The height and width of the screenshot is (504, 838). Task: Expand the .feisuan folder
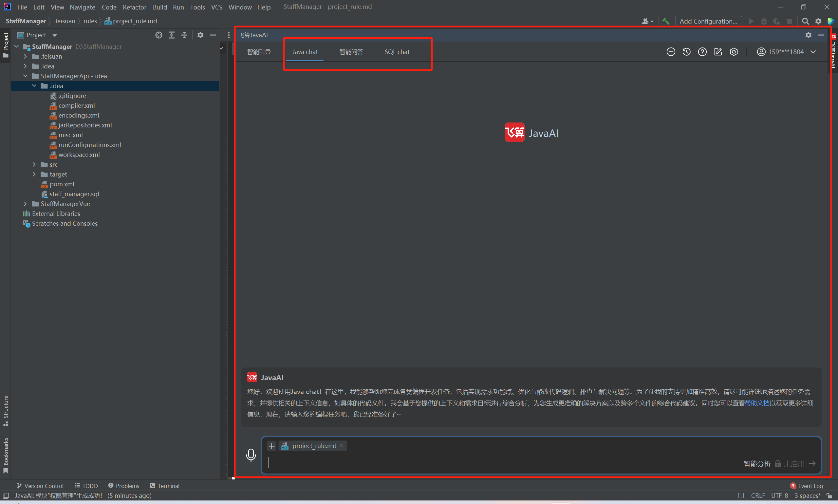click(x=25, y=56)
